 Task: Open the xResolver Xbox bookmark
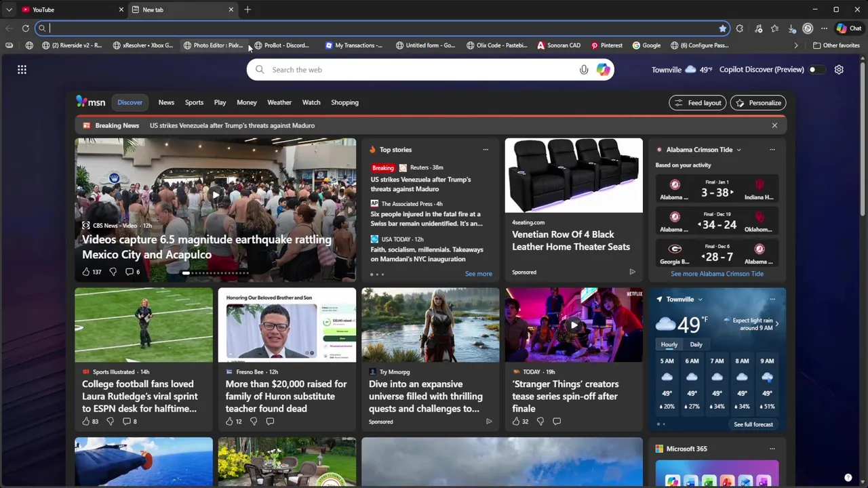coord(143,45)
